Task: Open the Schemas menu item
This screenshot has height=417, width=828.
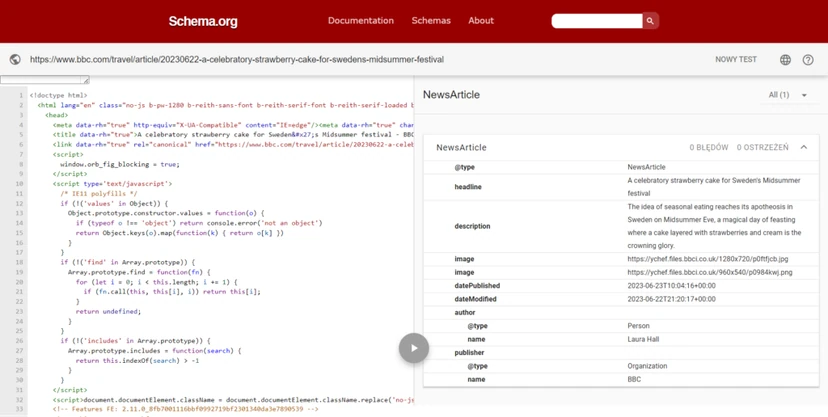Action: (431, 21)
